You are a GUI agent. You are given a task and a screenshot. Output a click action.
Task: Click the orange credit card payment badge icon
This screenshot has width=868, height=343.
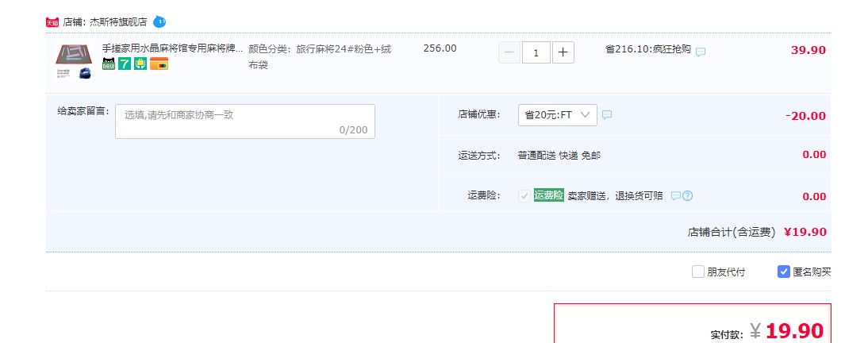[x=159, y=64]
